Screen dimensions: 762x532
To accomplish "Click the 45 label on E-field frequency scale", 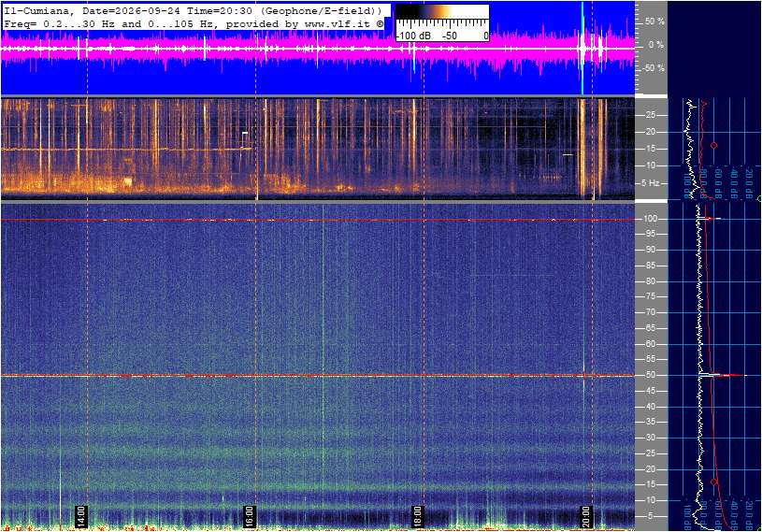I will (650, 391).
